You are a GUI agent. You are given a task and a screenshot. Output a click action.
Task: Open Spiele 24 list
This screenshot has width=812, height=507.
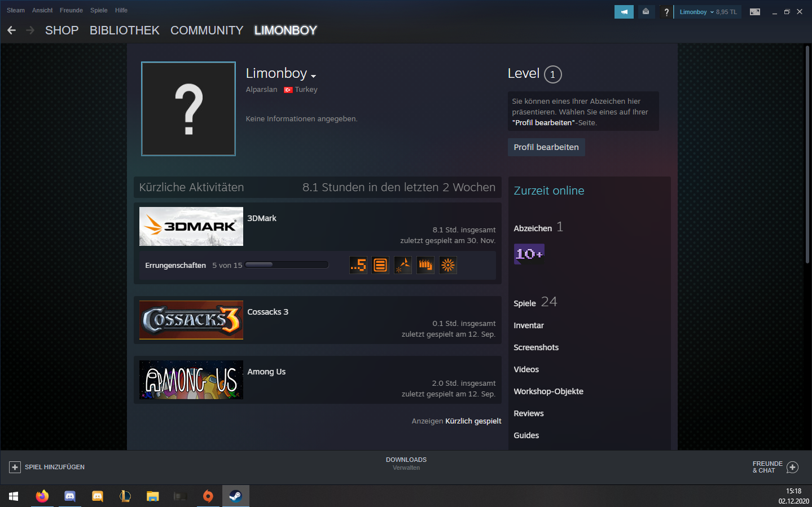click(535, 303)
